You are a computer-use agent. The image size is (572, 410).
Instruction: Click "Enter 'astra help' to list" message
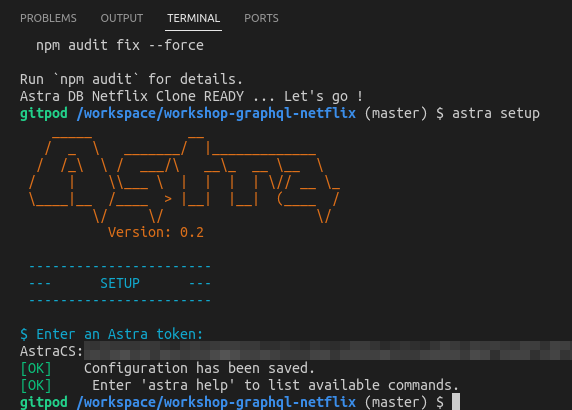(275, 385)
